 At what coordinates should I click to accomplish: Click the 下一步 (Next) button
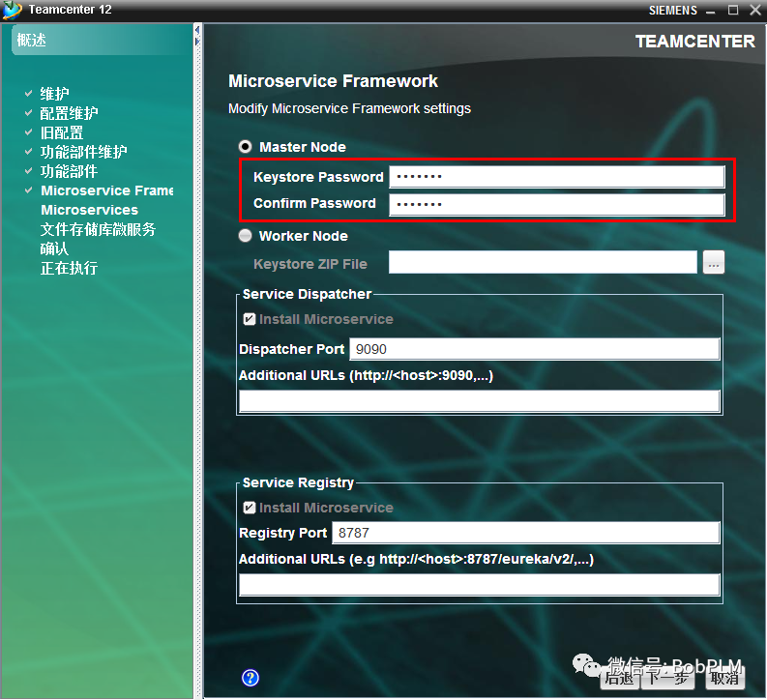667,678
